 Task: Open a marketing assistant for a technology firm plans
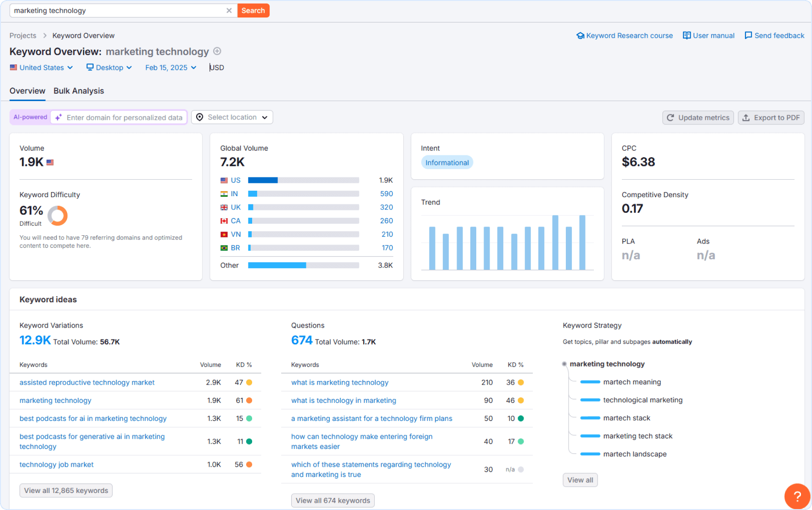click(x=372, y=419)
